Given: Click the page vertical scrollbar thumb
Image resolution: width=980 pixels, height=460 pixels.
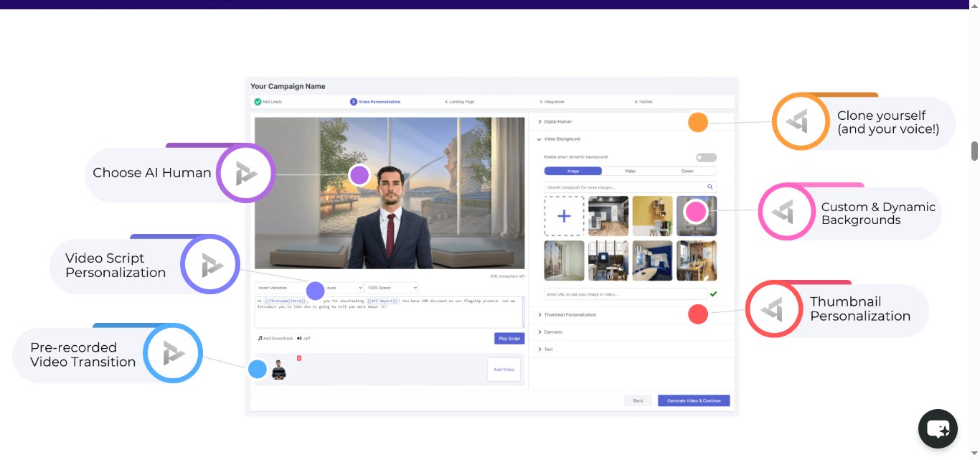Looking at the screenshot, I should tap(975, 151).
